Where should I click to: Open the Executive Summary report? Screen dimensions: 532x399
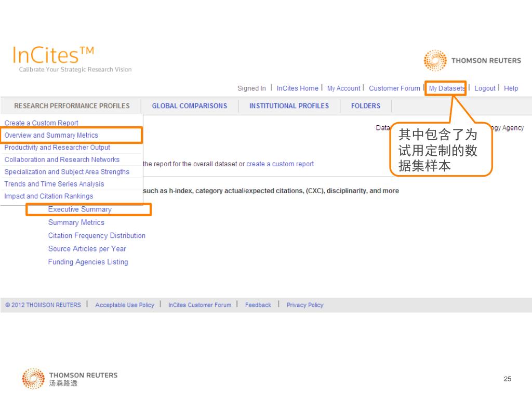click(79, 209)
